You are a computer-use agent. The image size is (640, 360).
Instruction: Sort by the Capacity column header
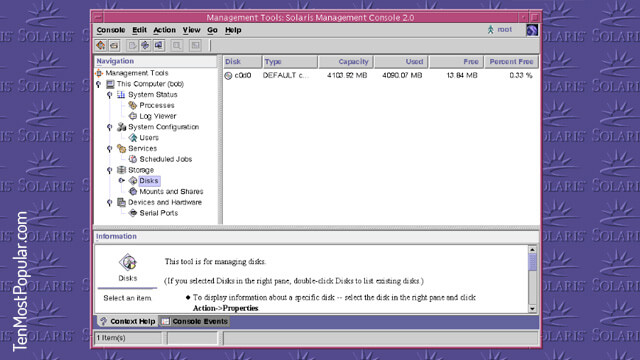(x=346, y=62)
